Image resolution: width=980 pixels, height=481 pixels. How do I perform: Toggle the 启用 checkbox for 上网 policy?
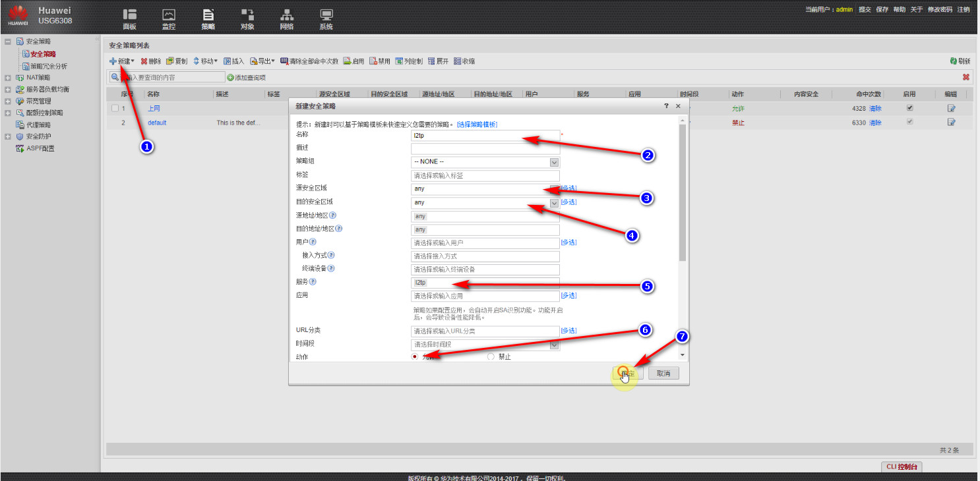coord(910,108)
